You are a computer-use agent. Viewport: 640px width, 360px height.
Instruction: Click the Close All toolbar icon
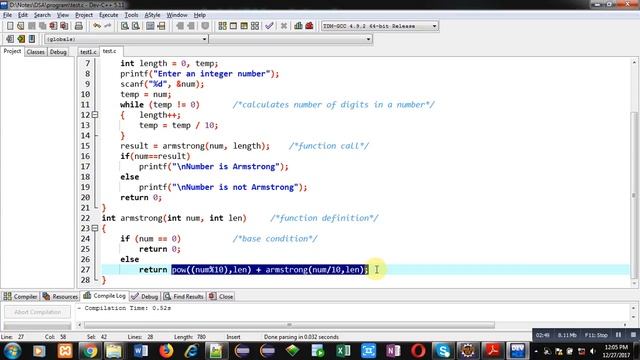pyautogui.click(x=64, y=26)
